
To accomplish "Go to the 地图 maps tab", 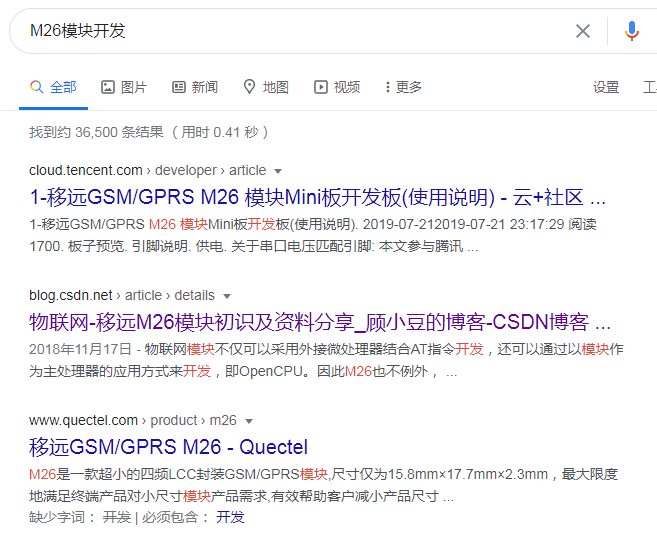I will click(x=266, y=87).
